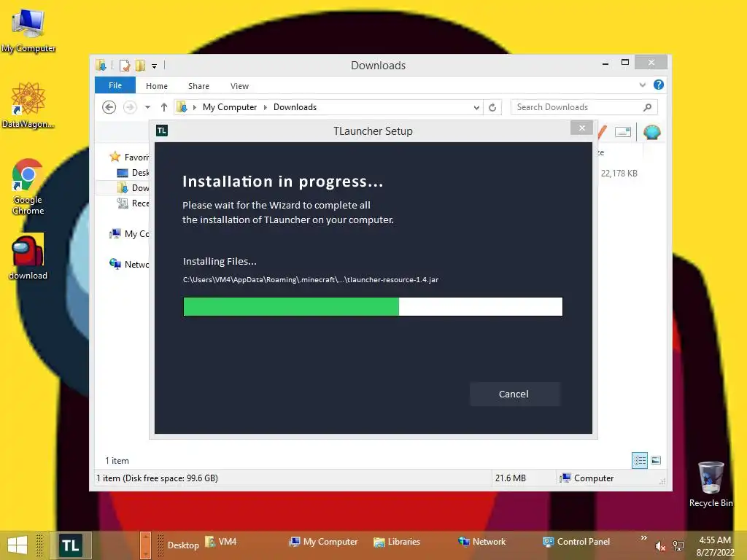
Task: Switch to large thumbnails view icon
Action: [656, 460]
